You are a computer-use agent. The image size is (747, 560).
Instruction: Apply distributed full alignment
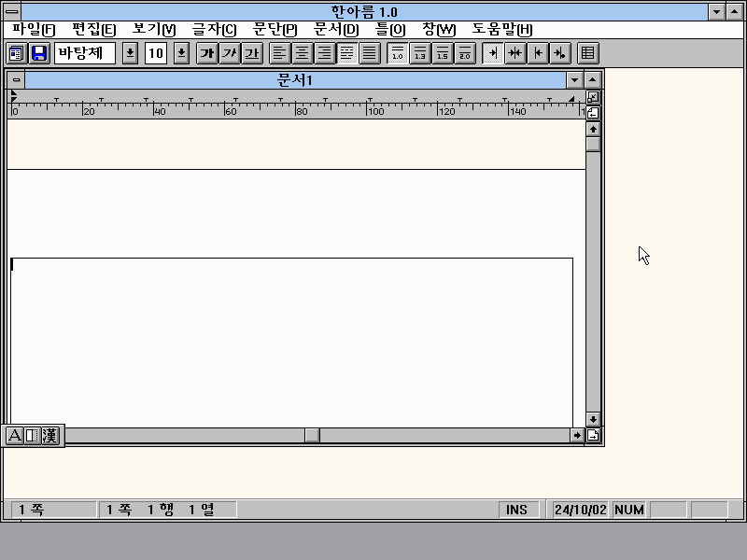pyautogui.click(x=370, y=53)
